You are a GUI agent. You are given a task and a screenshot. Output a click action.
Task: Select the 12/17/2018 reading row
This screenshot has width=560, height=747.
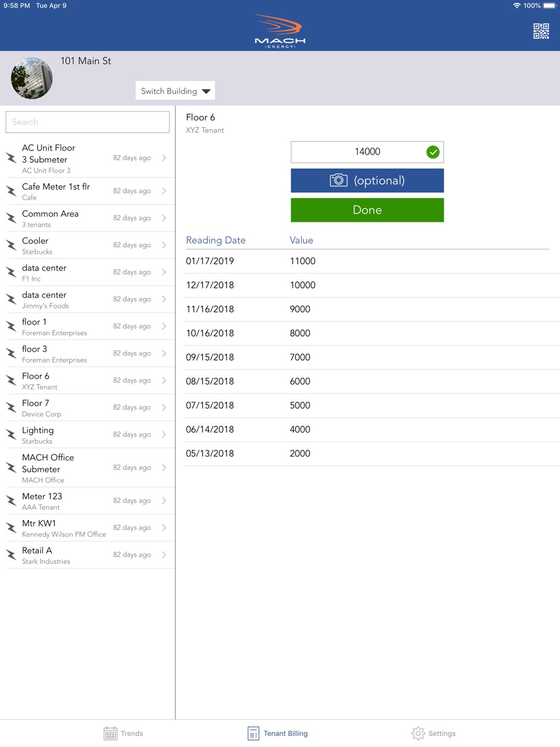tap(371, 285)
